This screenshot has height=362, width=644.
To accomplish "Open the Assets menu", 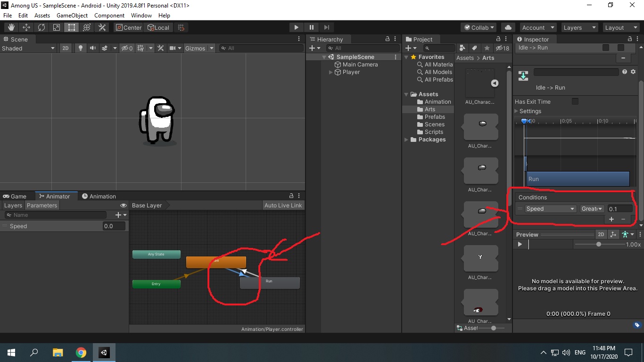I will coord(42,15).
